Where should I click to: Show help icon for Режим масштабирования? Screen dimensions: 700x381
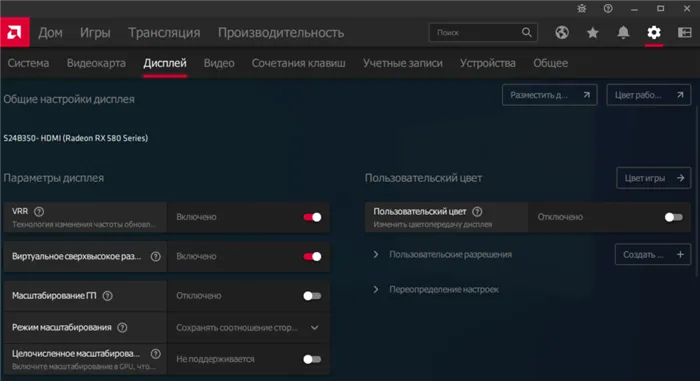[x=122, y=327]
